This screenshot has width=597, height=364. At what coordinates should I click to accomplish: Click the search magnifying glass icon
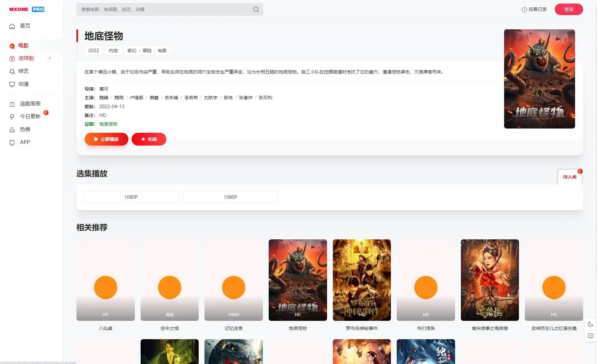255,9
